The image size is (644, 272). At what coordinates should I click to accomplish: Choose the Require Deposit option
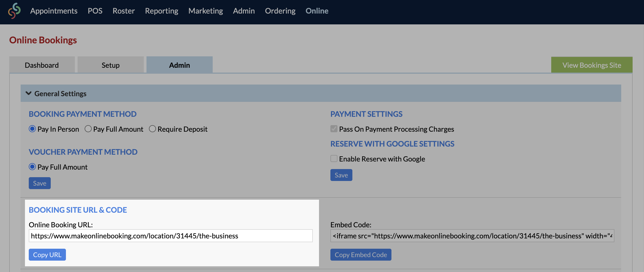click(x=152, y=129)
